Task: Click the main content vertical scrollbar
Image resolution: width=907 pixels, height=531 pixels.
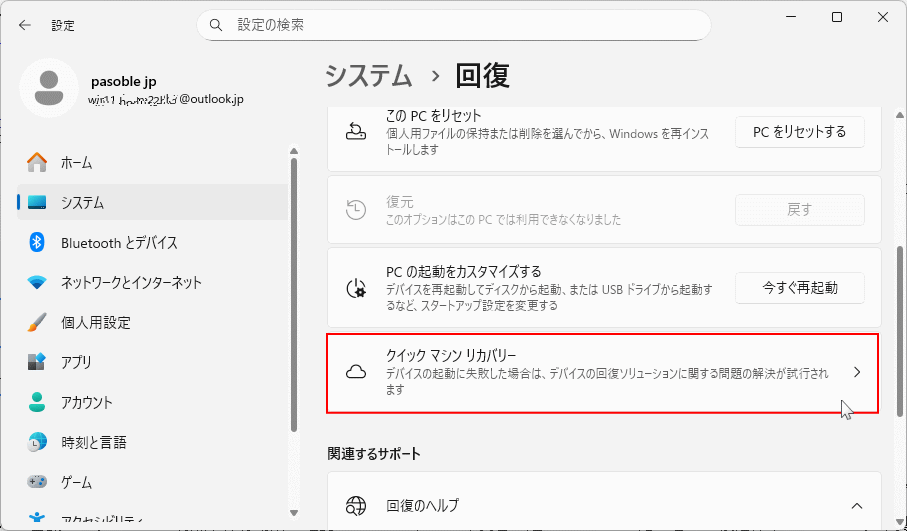Action: coord(899,330)
